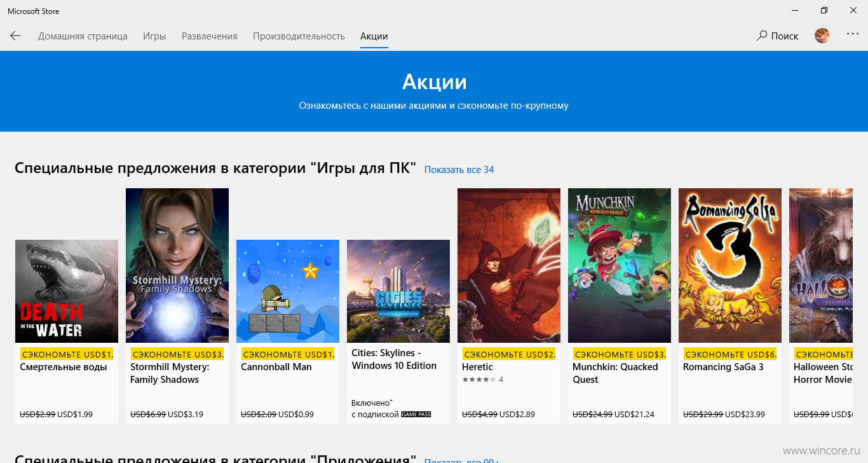Restore down the Microsoft Store window
The image size is (868, 463).
pos(824,11)
